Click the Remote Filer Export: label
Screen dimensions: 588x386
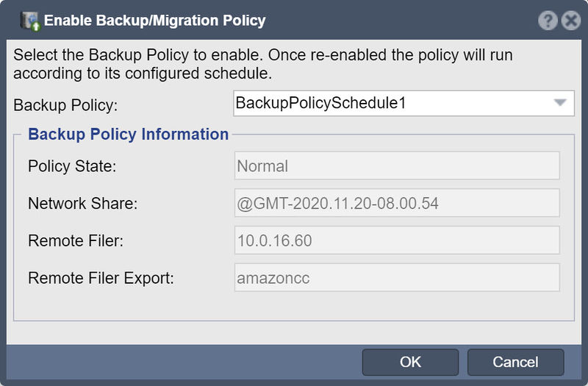coord(101,278)
